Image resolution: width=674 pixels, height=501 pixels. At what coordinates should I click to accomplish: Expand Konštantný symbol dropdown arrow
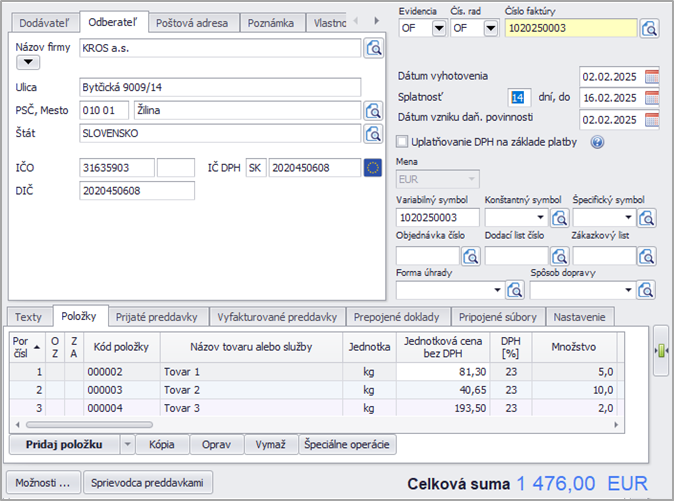[x=540, y=217]
